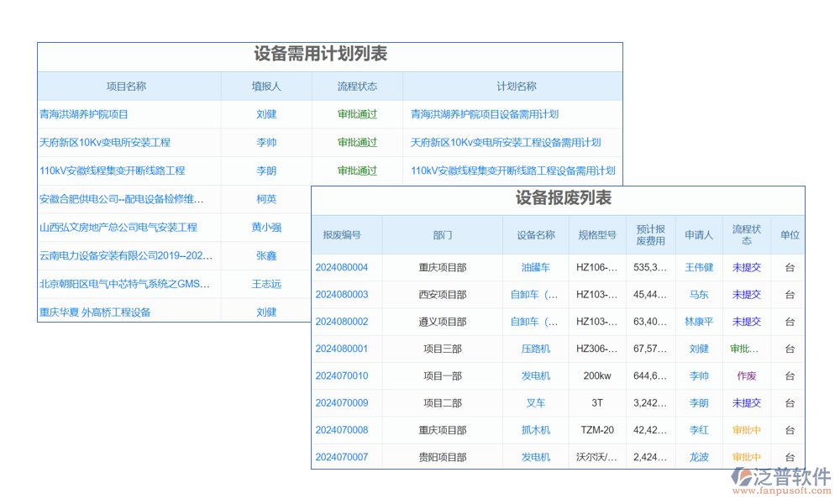Open scrap record 2024080004
This screenshot has width=840, height=504.
pos(342,268)
